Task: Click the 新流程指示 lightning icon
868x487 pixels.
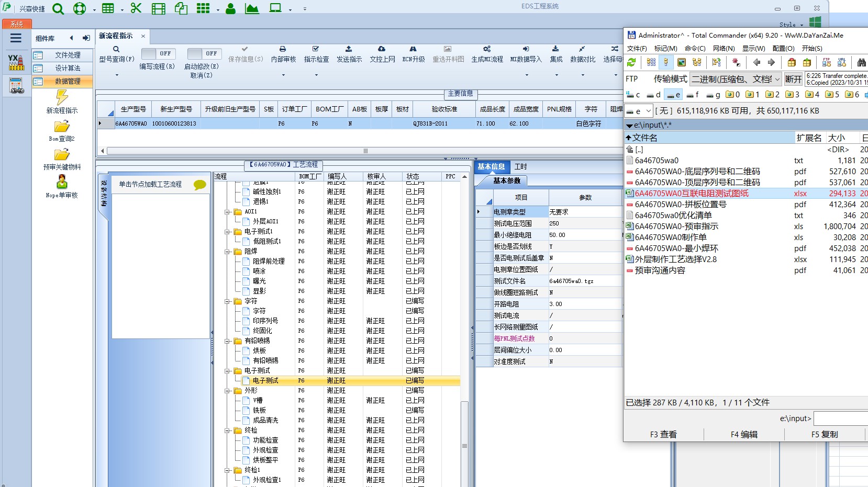Action: pyautogui.click(x=62, y=98)
